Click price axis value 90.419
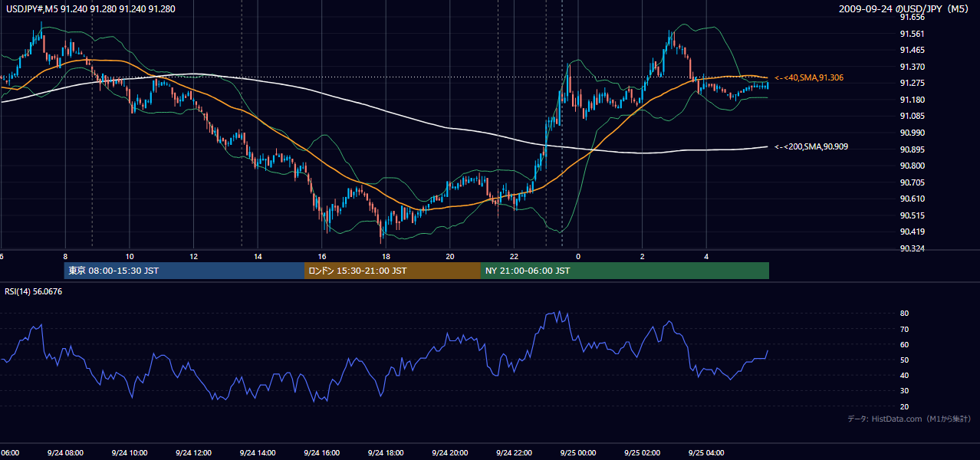The image size is (980, 460). tap(912, 232)
